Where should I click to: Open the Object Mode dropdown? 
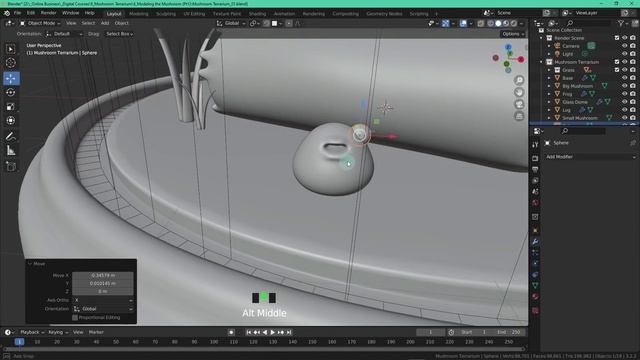click(39, 23)
